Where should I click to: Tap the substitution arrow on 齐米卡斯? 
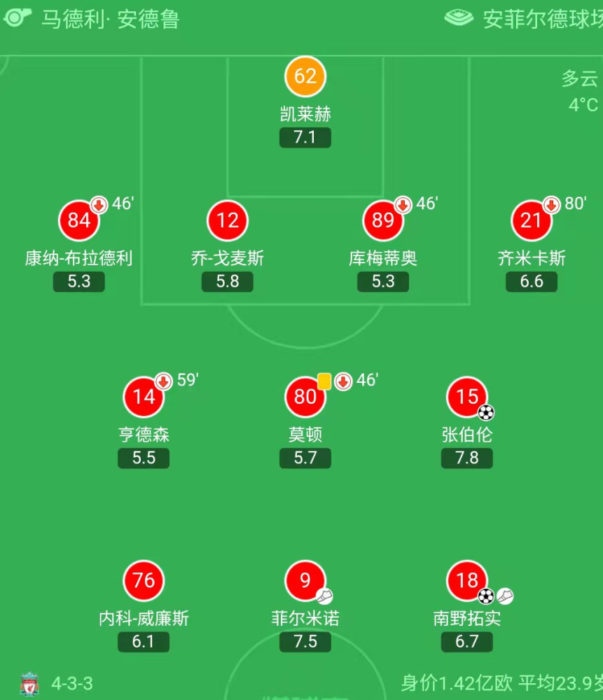tap(551, 205)
